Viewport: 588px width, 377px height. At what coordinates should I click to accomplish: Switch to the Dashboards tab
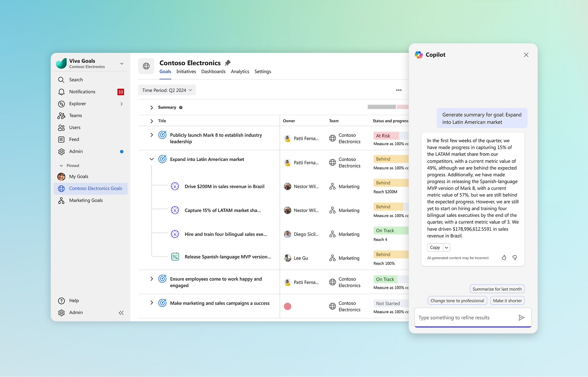213,72
